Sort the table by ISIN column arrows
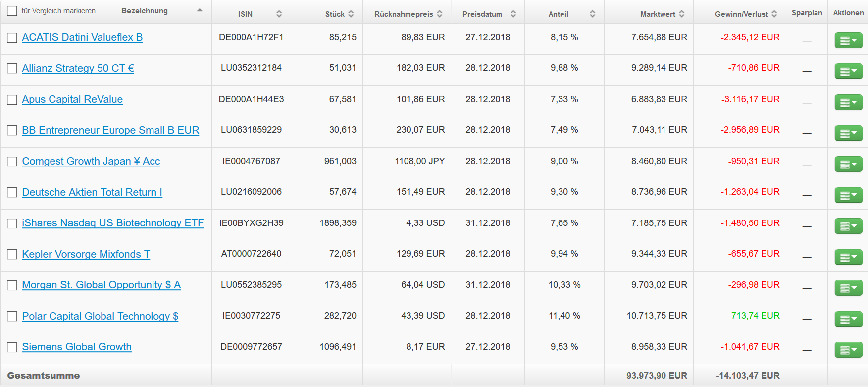The width and height of the screenshot is (868, 387). [x=279, y=14]
